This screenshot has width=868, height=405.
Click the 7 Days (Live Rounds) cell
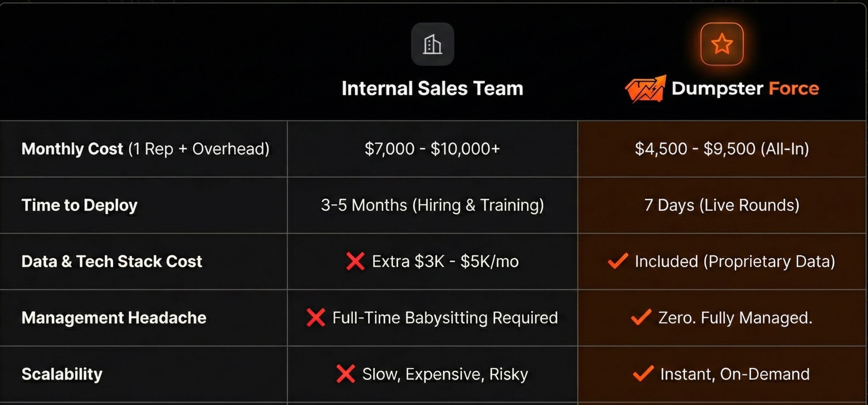click(x=722, y=205)
